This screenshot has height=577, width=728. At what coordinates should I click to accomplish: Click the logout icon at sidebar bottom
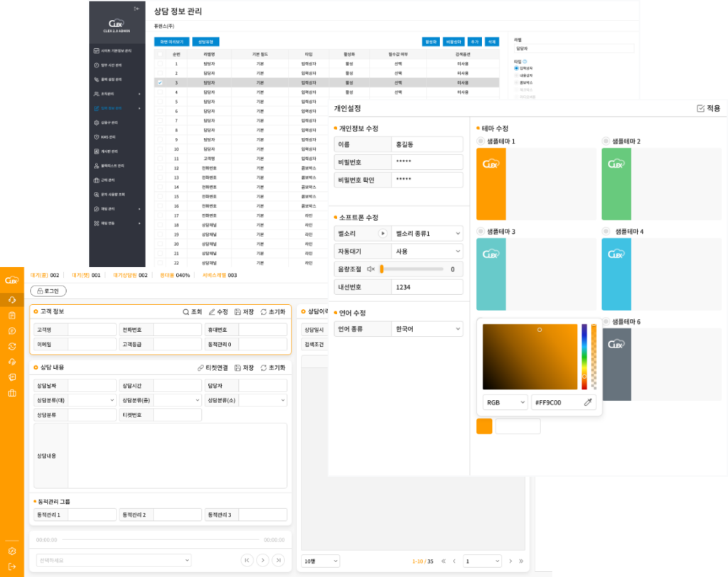pyautogui.click(x=12, y=566)
